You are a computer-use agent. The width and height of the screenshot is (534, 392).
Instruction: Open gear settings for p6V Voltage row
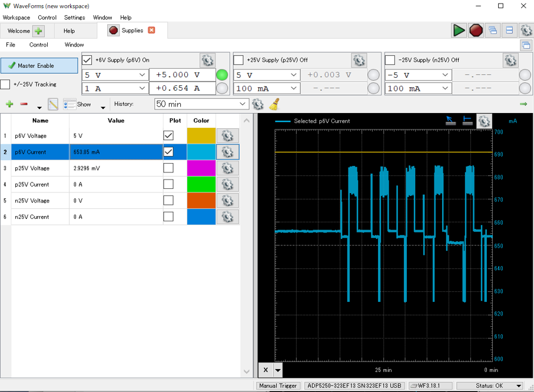click(x=227, y=136)
